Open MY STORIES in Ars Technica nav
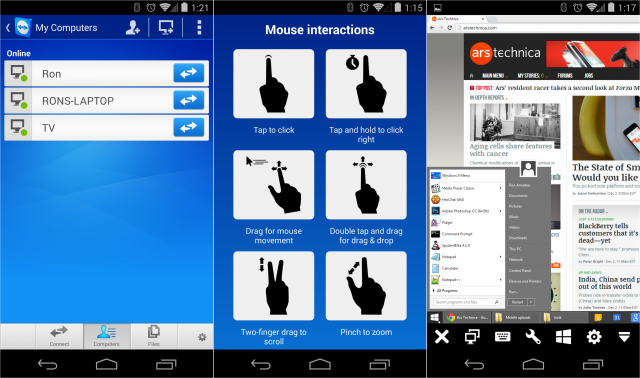Image resolution: width=640 pixels, height=378 pixels. click(531, 76)
